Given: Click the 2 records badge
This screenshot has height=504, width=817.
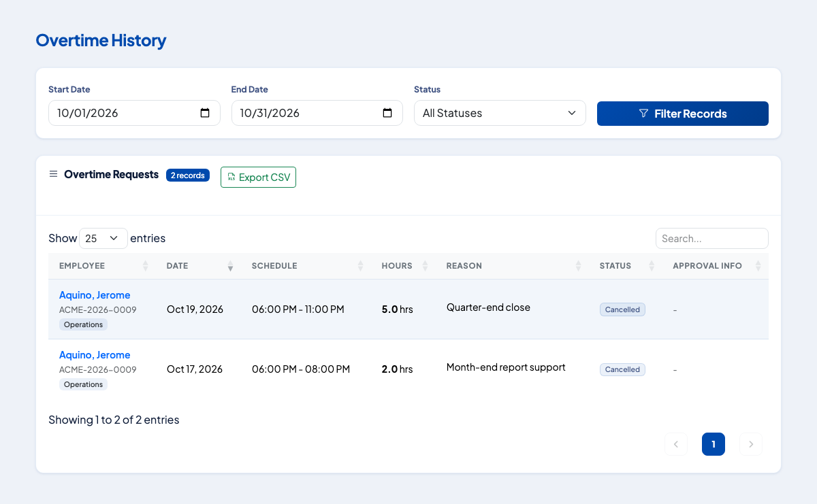Looking at the screenshot, I should pos(188,175).
